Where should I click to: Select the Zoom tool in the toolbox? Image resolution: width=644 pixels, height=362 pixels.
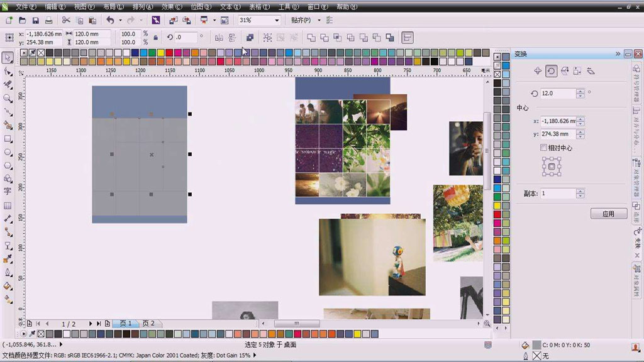click(x=8, y=99)
